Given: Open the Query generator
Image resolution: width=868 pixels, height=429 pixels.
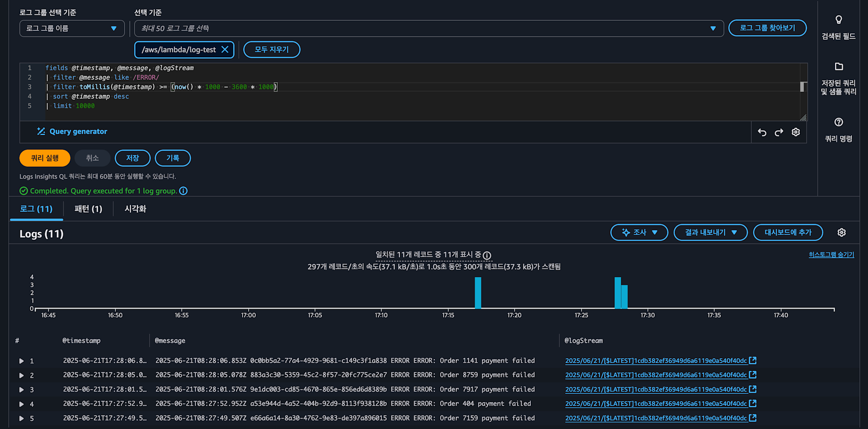Looking at the screenshot, I should (x=72, y=132).
